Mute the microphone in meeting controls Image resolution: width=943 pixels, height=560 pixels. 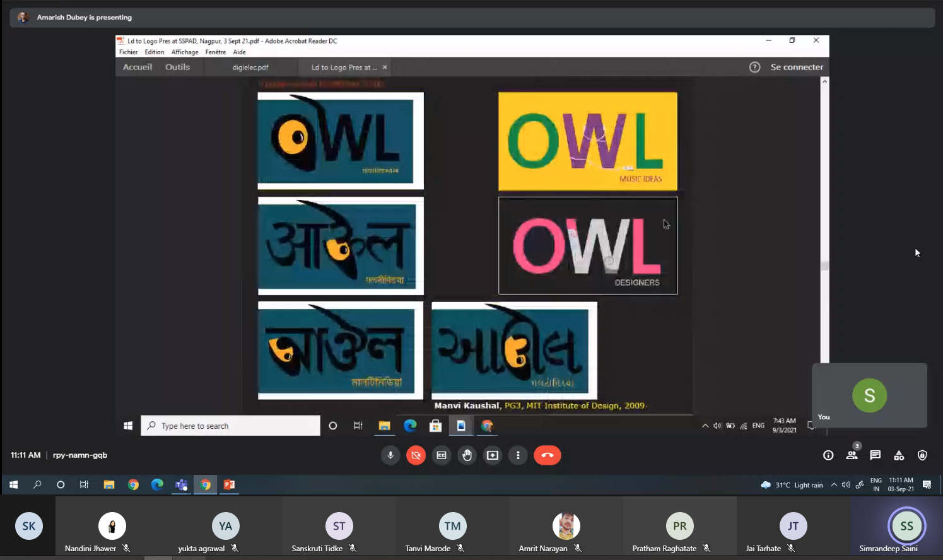(x=390, y=455)
